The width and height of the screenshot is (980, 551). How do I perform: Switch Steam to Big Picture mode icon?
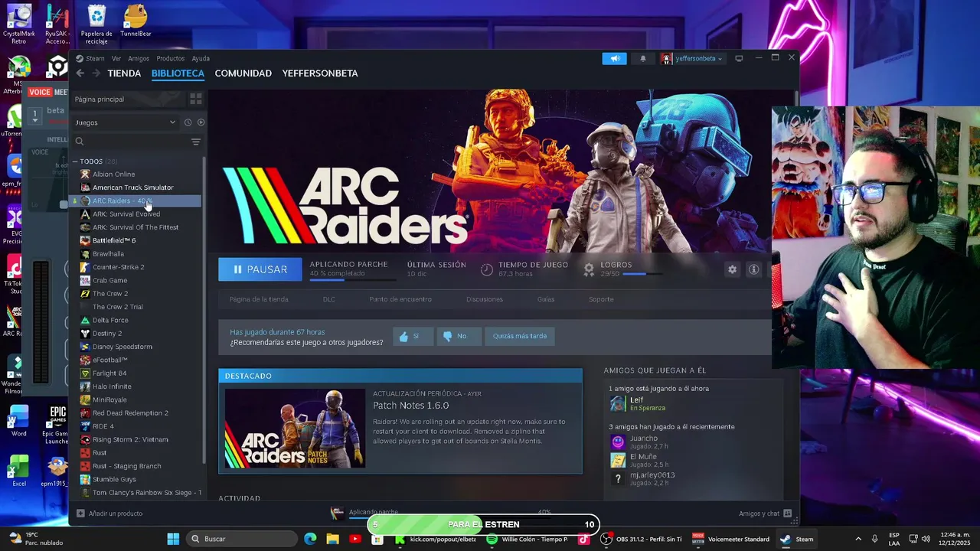[739, 58]
